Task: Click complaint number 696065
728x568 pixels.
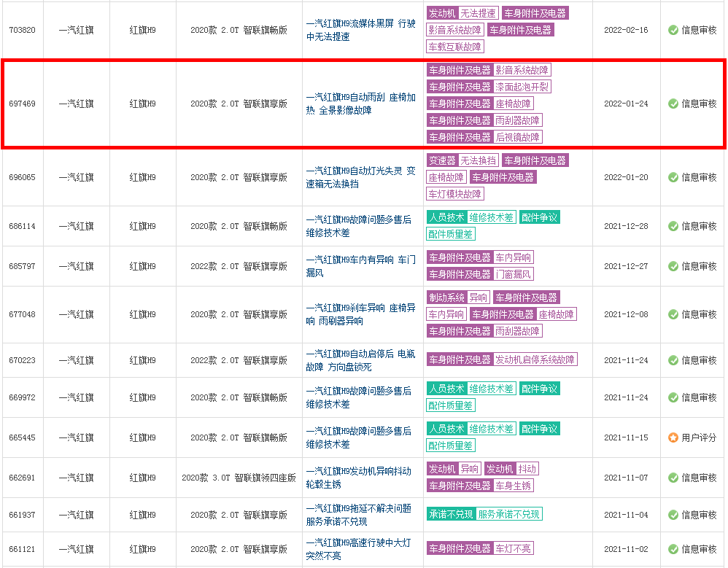Action: (x=23, y=177)
